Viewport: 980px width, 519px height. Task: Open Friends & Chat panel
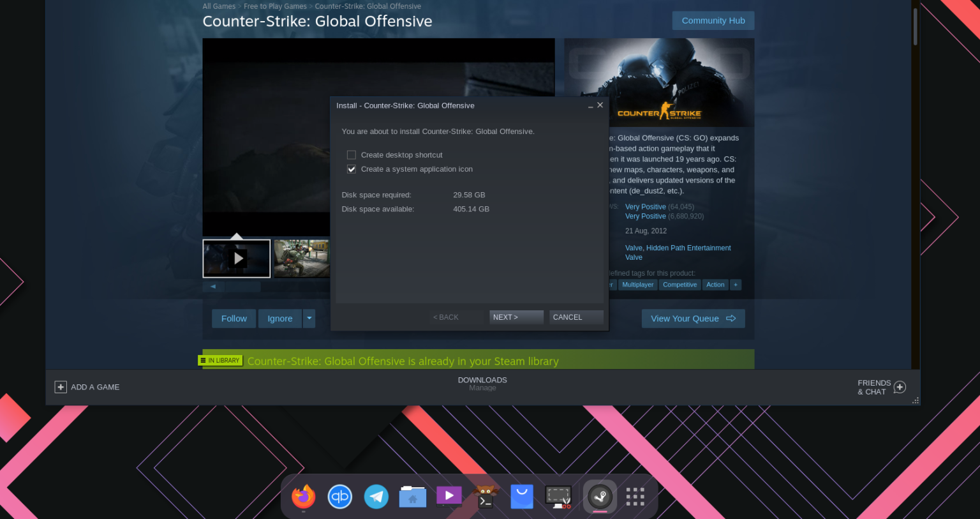click(x=900, y=387)
